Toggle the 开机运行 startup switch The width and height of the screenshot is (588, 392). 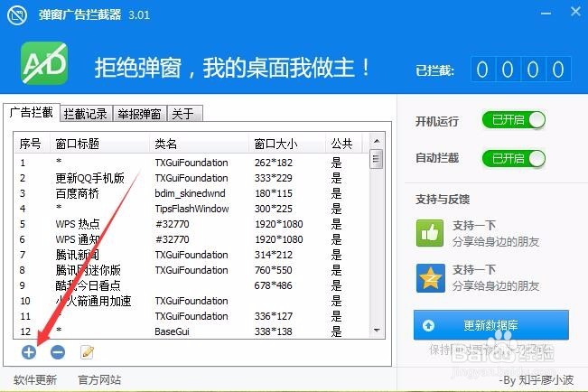tap(513, 120)
